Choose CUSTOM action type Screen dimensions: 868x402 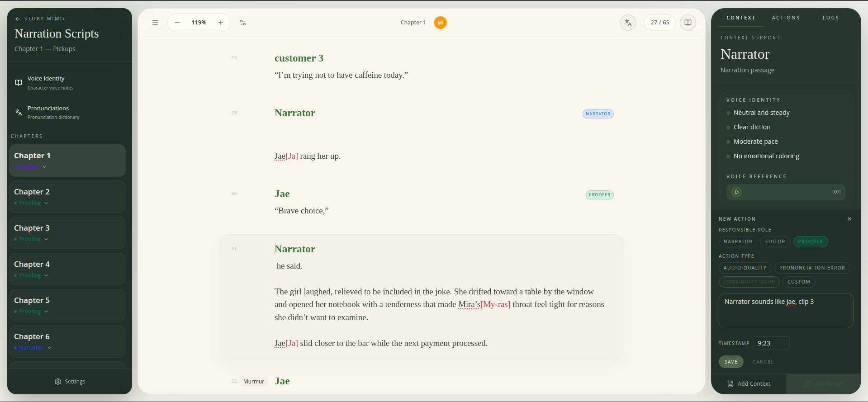[x=799, y=282]
